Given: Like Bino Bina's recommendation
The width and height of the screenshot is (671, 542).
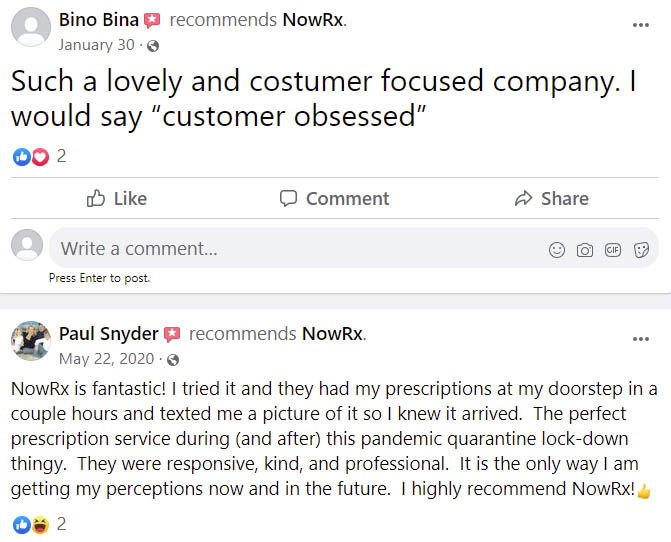Looking at the screenshot, I should pyautogui.click(x=117, y=199).
